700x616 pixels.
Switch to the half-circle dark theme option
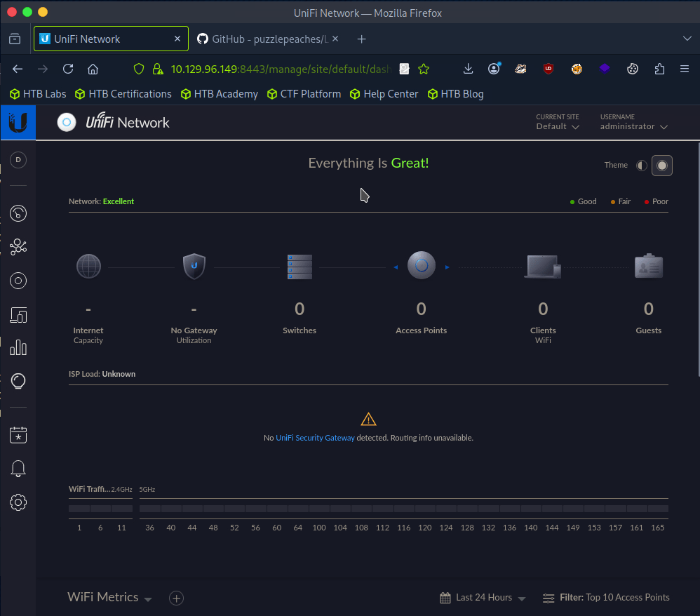click(x=641, y=166)
